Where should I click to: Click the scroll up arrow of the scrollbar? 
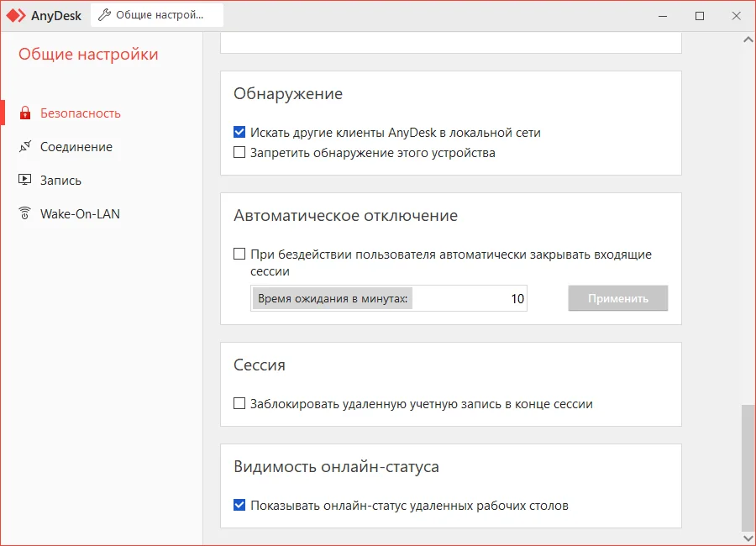(x=748, y=39)
